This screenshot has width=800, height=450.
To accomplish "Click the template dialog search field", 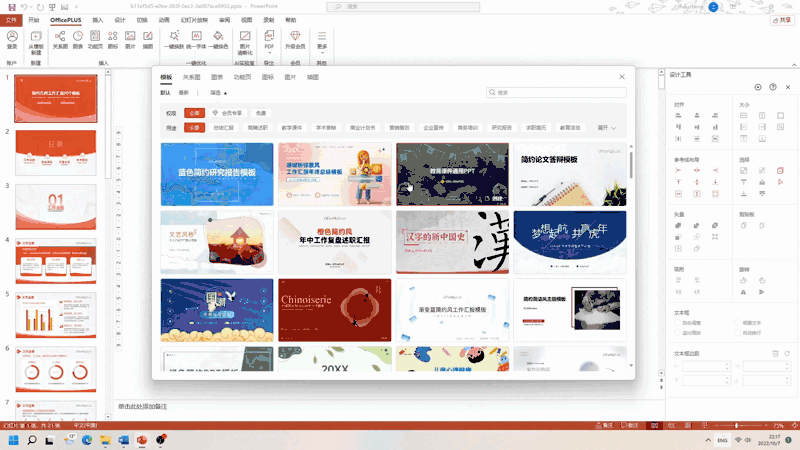I will [x=556, y=92].
